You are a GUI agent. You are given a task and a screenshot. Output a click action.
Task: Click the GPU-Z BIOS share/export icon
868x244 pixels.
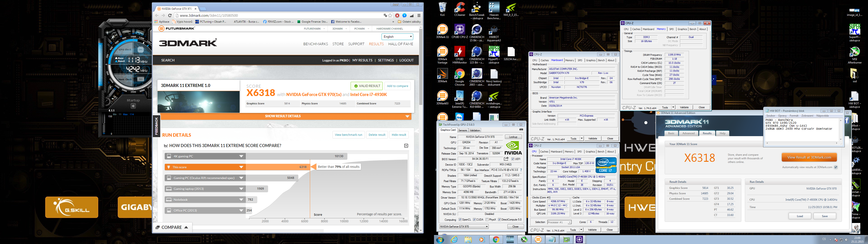506,159
